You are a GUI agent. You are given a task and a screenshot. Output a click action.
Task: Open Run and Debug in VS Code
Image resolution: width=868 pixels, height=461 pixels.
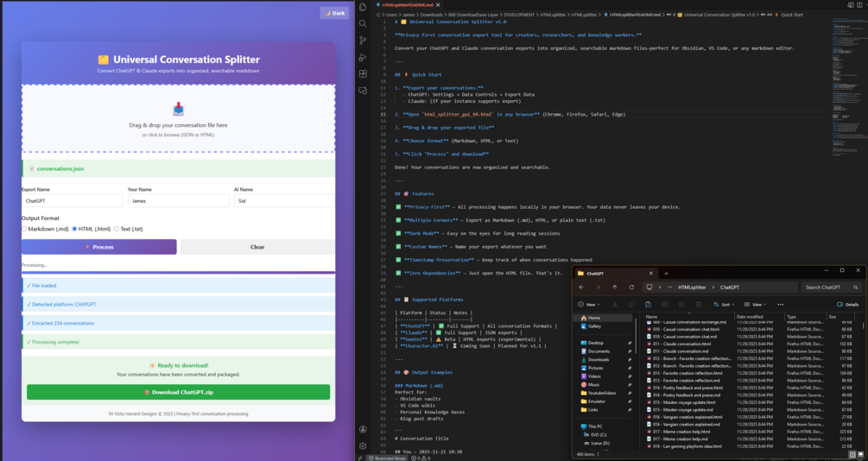[363, 57]
